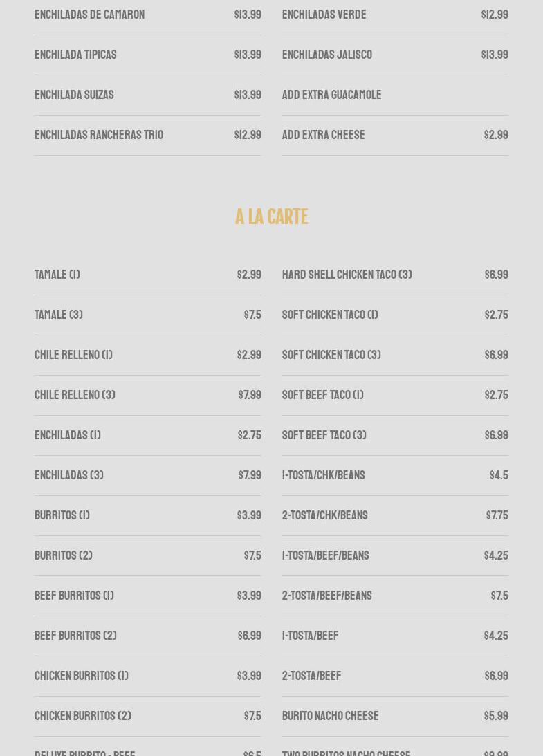Click the Add Extra Guacamole item
This screenshot has height=756, width=543.
331,95
